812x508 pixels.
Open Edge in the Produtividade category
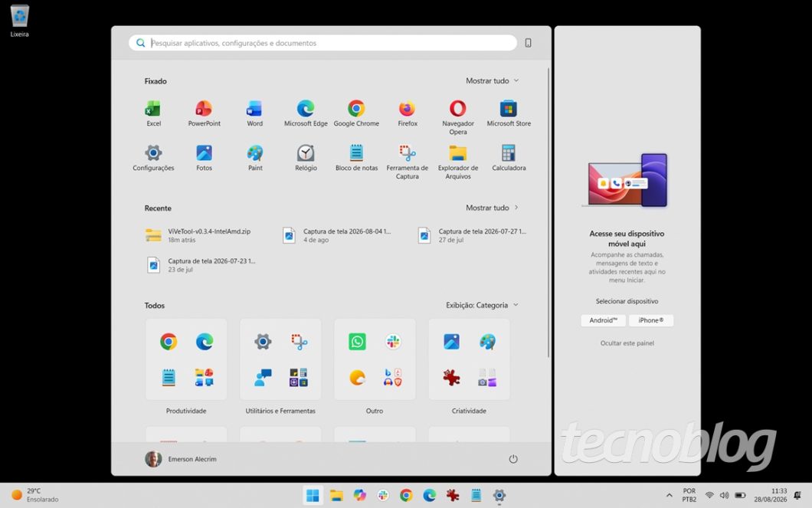point(205,342)
